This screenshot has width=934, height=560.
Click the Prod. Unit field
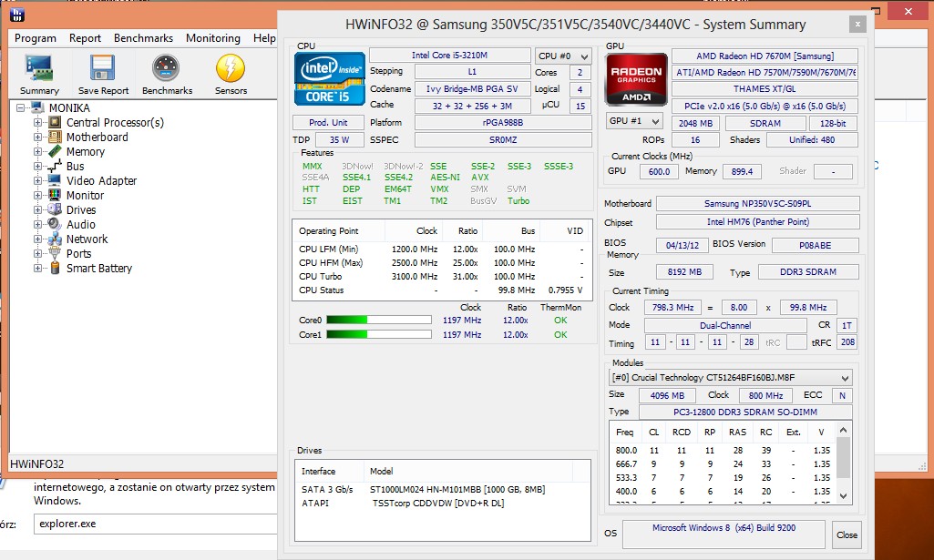328,123
